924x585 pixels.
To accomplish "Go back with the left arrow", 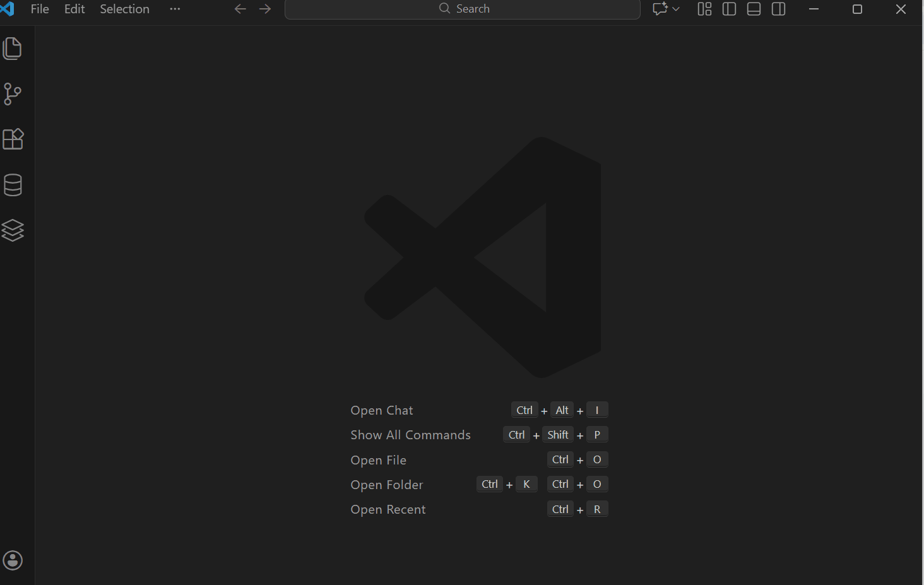I will click(x=240, y=9).
